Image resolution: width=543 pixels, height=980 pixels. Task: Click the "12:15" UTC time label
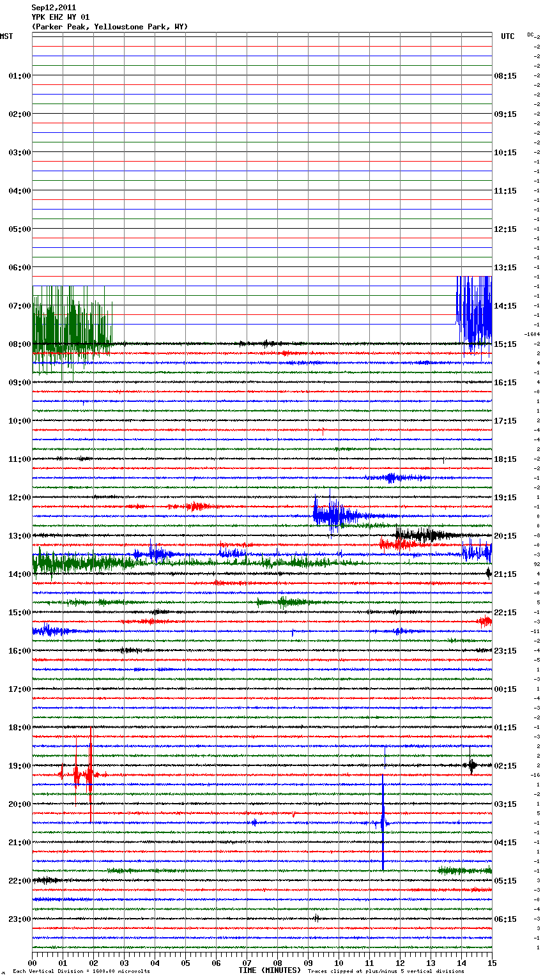pyautogui.click(x=506, y=229)
